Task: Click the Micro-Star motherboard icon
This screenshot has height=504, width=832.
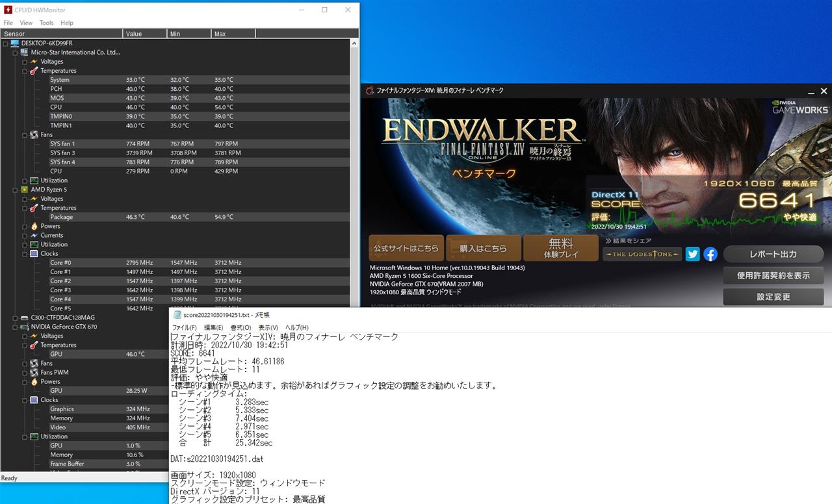Action: [25, 52]
